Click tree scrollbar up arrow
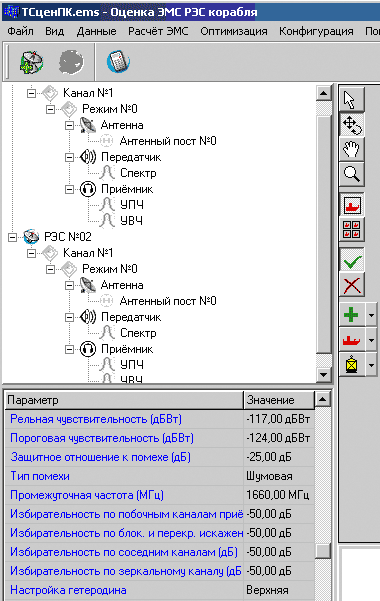The height and width of the screenshot is (601, 380). coord(324,93)
